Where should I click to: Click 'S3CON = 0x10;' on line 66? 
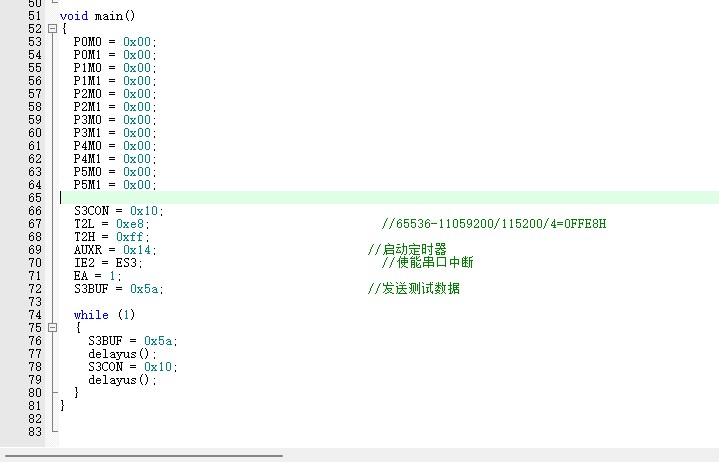pyautogui.click(x=119, y=211)
